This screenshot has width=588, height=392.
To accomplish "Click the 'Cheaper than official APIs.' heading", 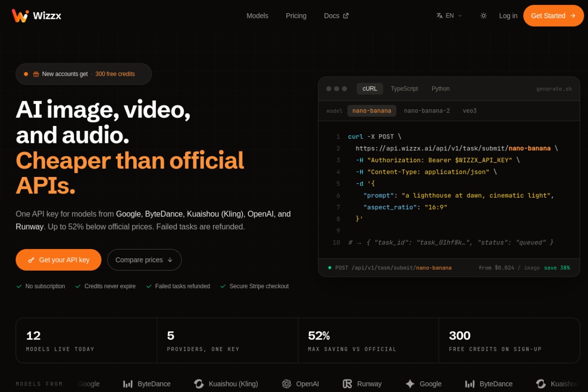I will [130, 173].
